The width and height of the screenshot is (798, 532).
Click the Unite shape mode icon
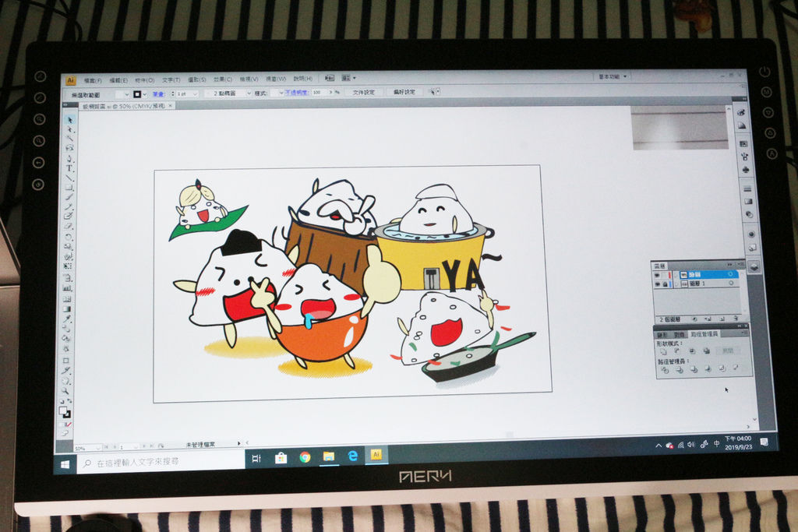click(x=663, y=351)
